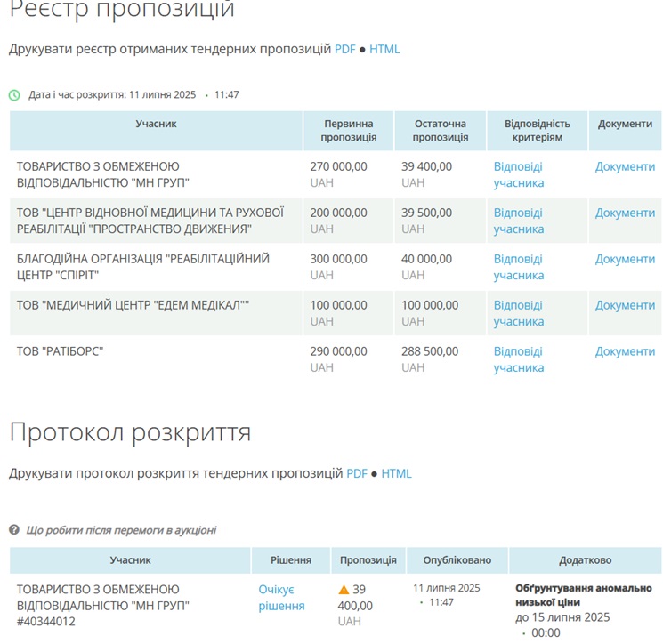This screenshot has width=663, height=644.
Task: Click the orange warning triangle icon
Action: [x=344, y=590]
